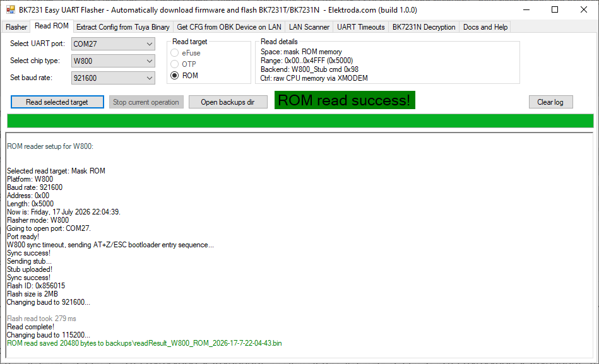Open Get CFG from OBK Device on LAN tab
The image size is (599, 364).
pos(229,27)
